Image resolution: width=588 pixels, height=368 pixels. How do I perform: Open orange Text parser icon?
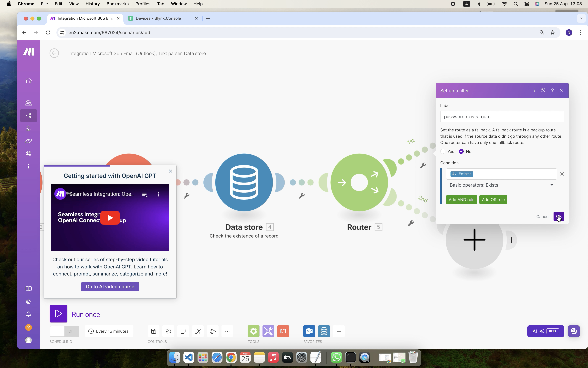[x=283, y=331]
